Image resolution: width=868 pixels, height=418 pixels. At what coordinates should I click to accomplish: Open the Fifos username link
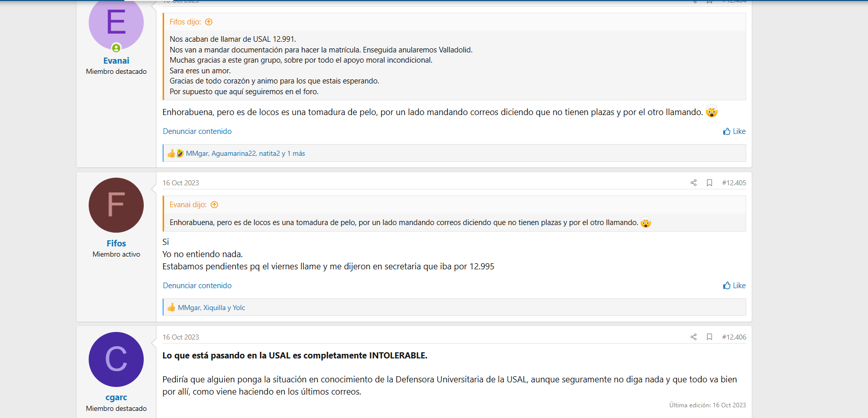(x=116, y=243)
